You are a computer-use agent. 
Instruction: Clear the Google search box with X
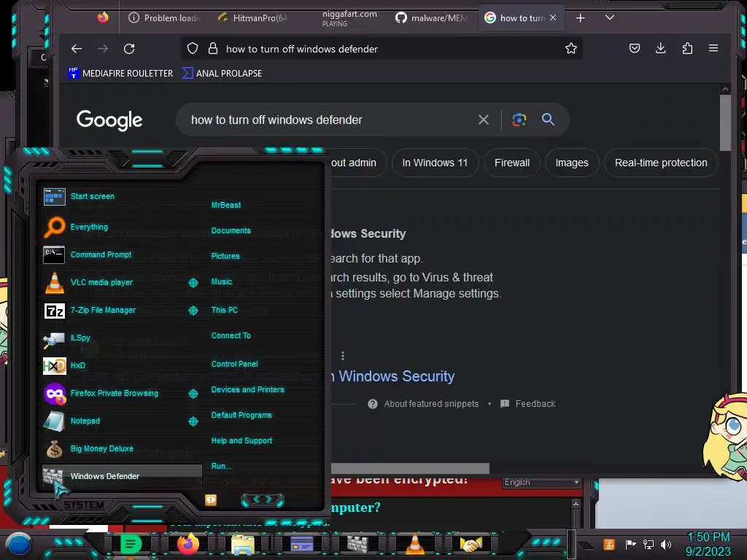[x=483, y=120]
